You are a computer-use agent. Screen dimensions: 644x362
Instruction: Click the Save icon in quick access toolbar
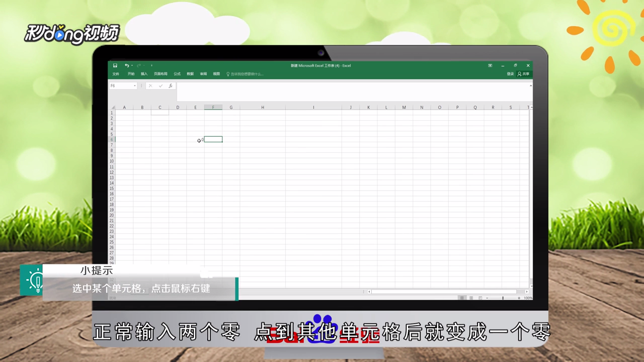pos(115,65)
